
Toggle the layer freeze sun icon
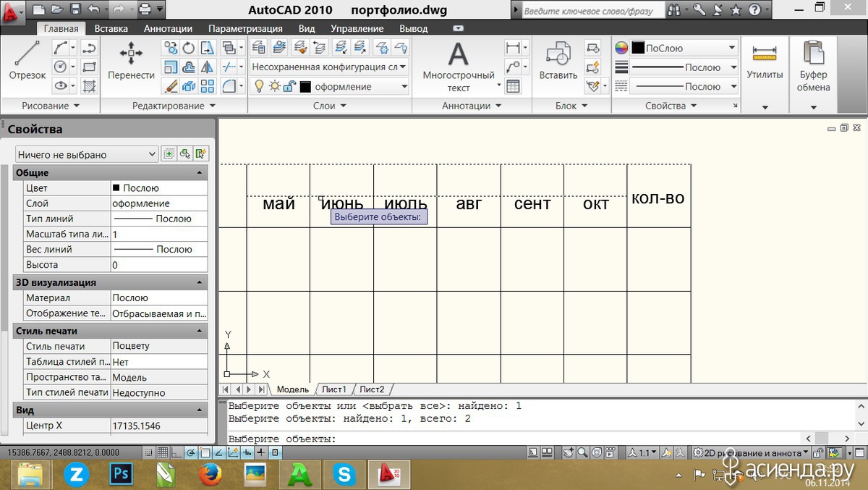point(274,86)
